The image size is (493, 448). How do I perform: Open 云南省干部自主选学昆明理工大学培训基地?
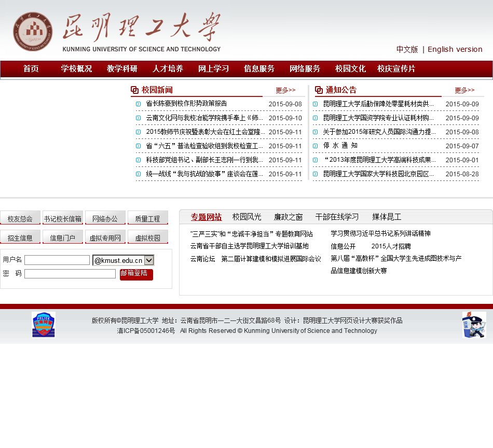[x=249, y=246]
